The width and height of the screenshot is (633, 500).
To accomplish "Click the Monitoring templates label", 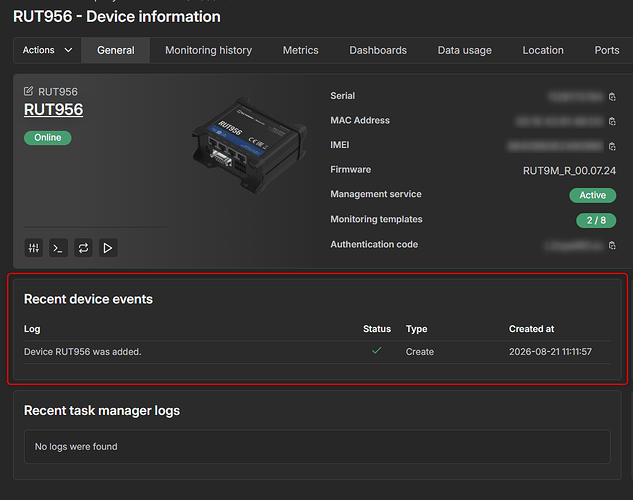I will [x=376, y=219].
